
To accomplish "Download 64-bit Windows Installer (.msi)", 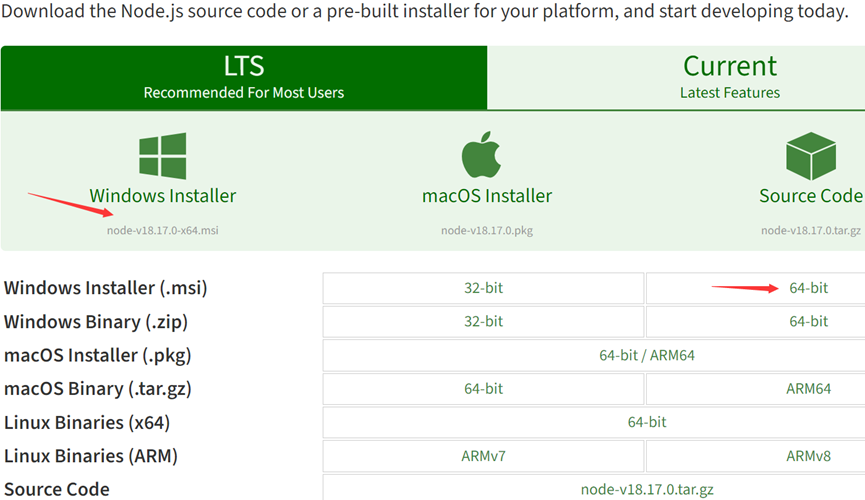I will [x=809, y=288].
